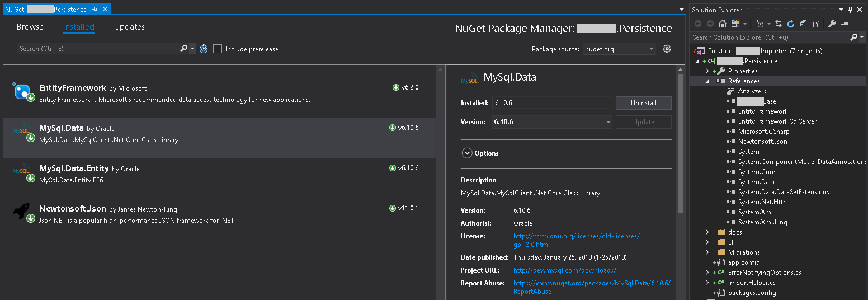Enable the Include prerelease checkbox

218,49
